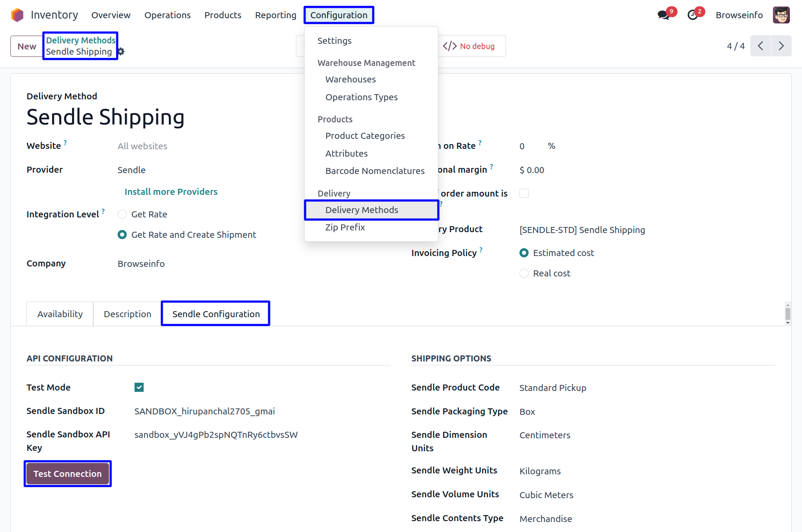
Task: Select the Get Rate radio option
Action: [122, 214]
